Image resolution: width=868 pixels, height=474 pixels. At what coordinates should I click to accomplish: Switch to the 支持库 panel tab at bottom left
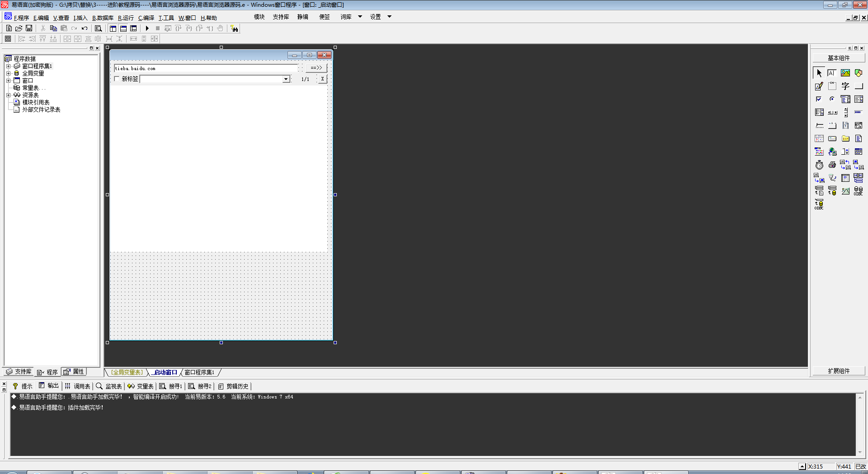tap(19, 372)
